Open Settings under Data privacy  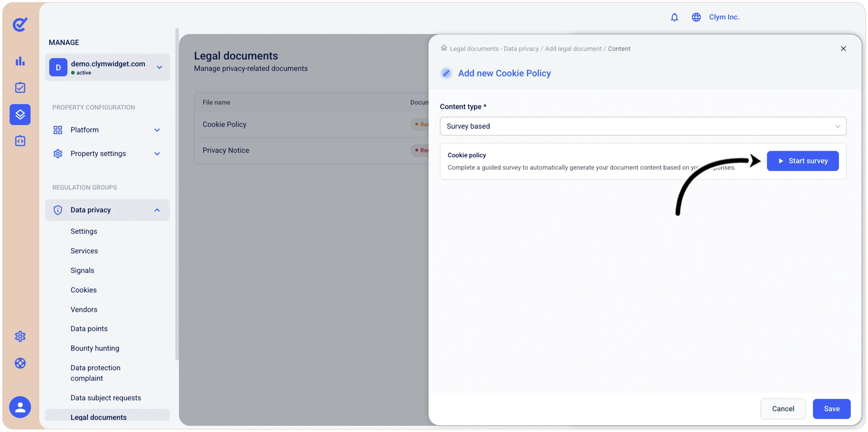(84, 231)
